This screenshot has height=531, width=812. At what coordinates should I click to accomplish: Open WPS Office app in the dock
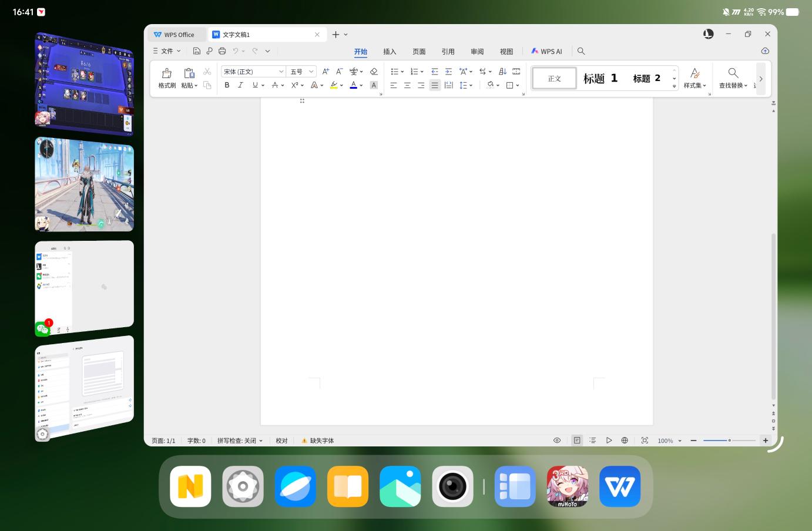[620, 486]
